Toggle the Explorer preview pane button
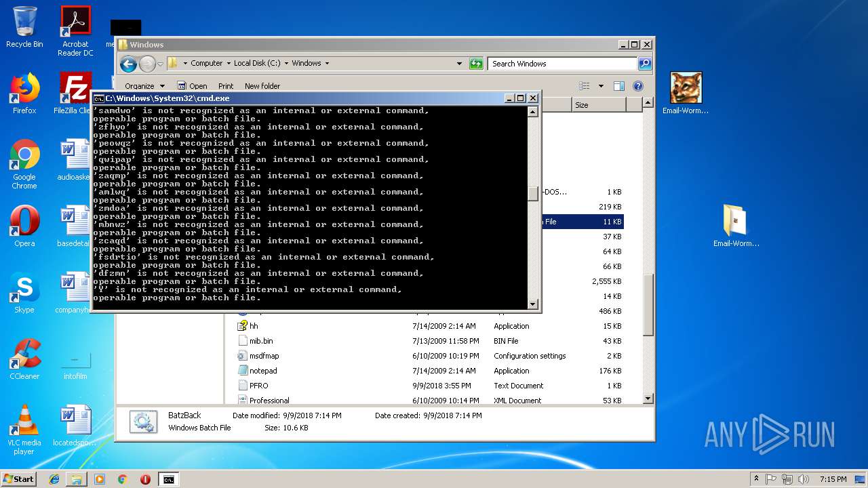This screenshot has height=488, width=868. pyautogui.click(x=618, y=86)
